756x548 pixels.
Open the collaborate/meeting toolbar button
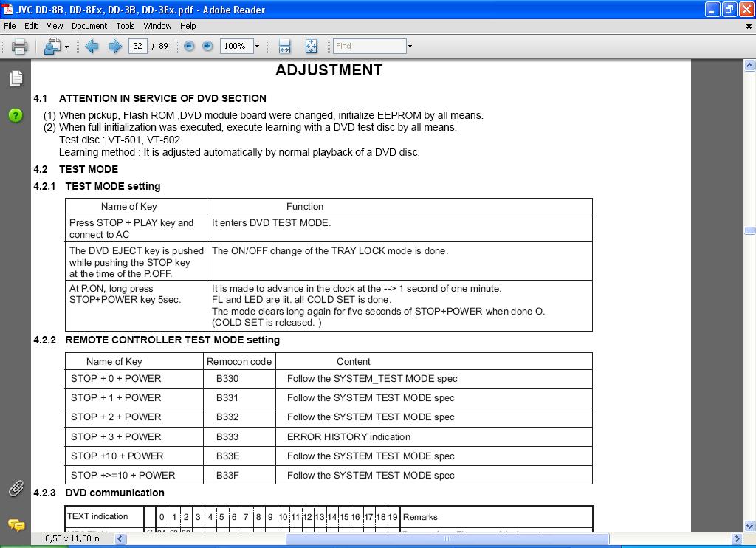coord(52,47)
